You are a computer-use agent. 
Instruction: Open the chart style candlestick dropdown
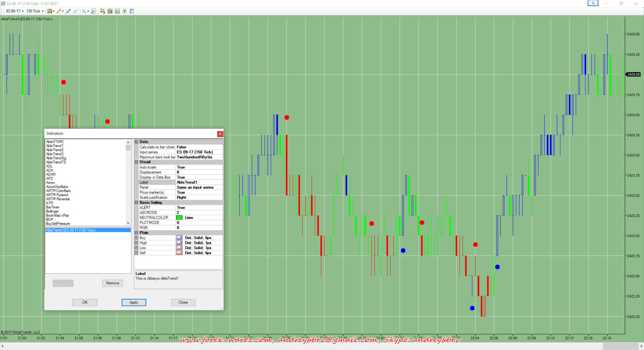click(50, 11)
